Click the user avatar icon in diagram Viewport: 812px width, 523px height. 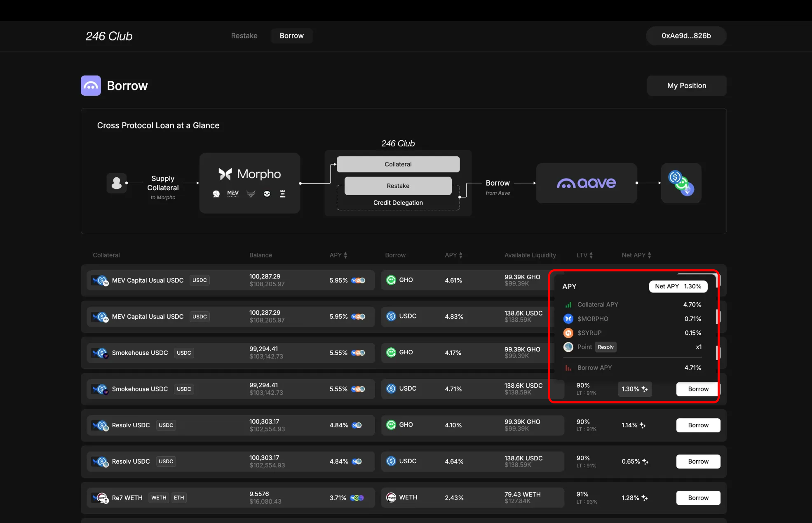click(x=117, y=183)
